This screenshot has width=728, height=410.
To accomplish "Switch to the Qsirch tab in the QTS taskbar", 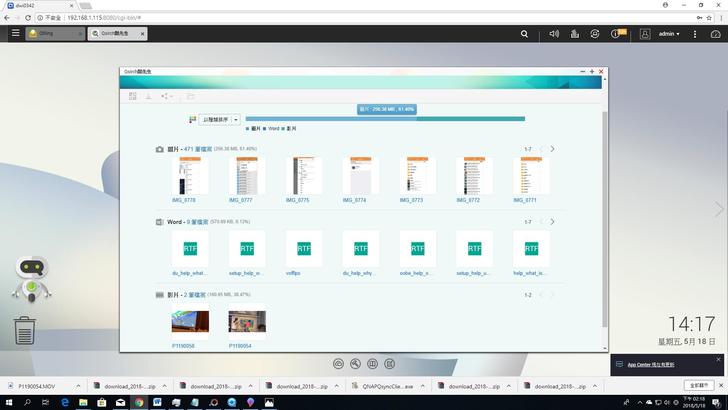I will coord(117,33).
